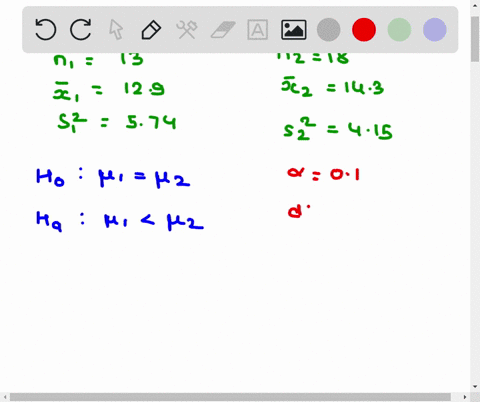
Task: Click the horizontal scrollbar left arrow
Action: [x=5, y=397]
